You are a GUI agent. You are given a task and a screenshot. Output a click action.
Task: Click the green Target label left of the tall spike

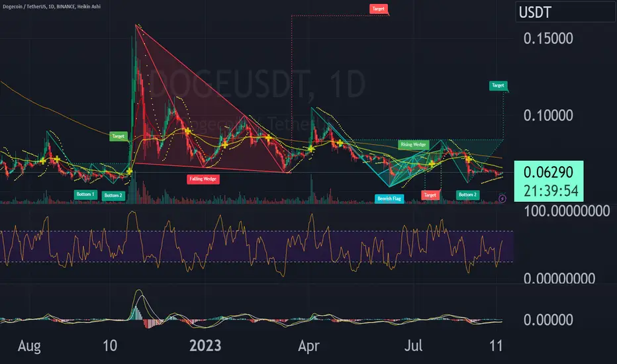tap(119, 136)
